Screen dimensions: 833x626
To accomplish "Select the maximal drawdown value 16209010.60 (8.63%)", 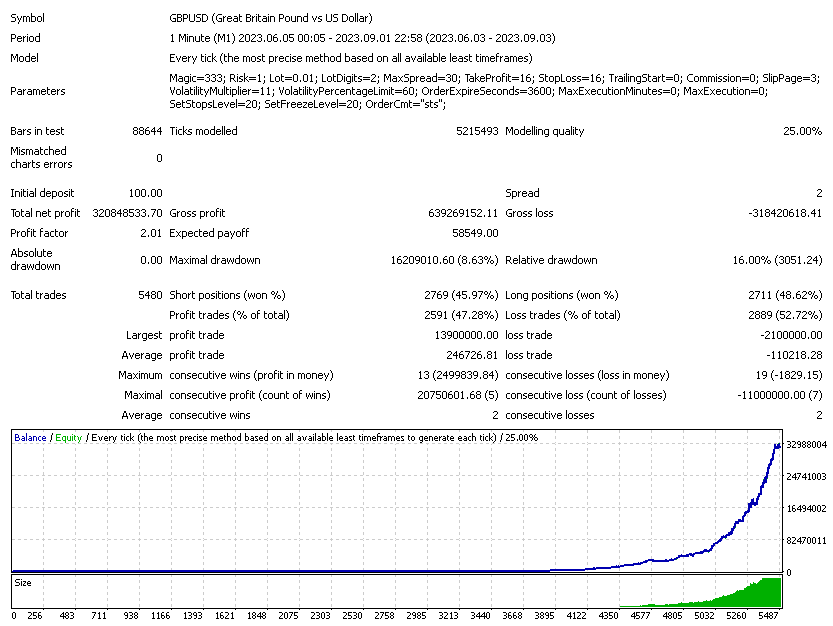I will [445, 260].
